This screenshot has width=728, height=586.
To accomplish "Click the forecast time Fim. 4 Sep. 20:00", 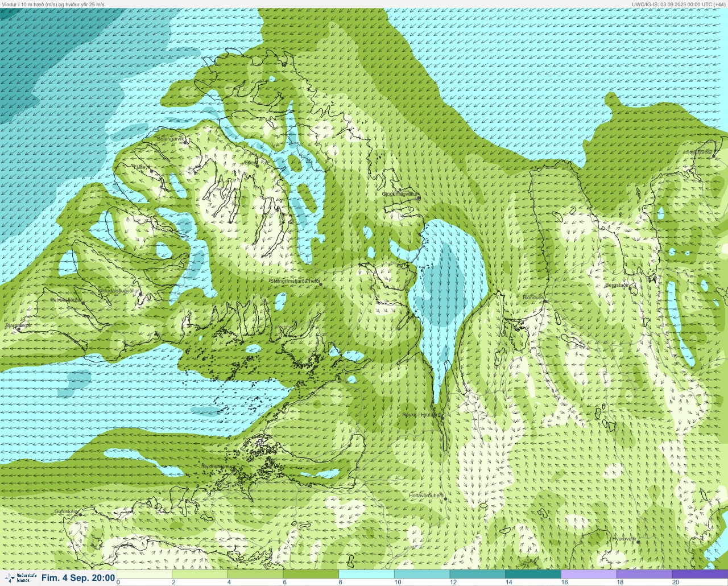I will (78, 578).
